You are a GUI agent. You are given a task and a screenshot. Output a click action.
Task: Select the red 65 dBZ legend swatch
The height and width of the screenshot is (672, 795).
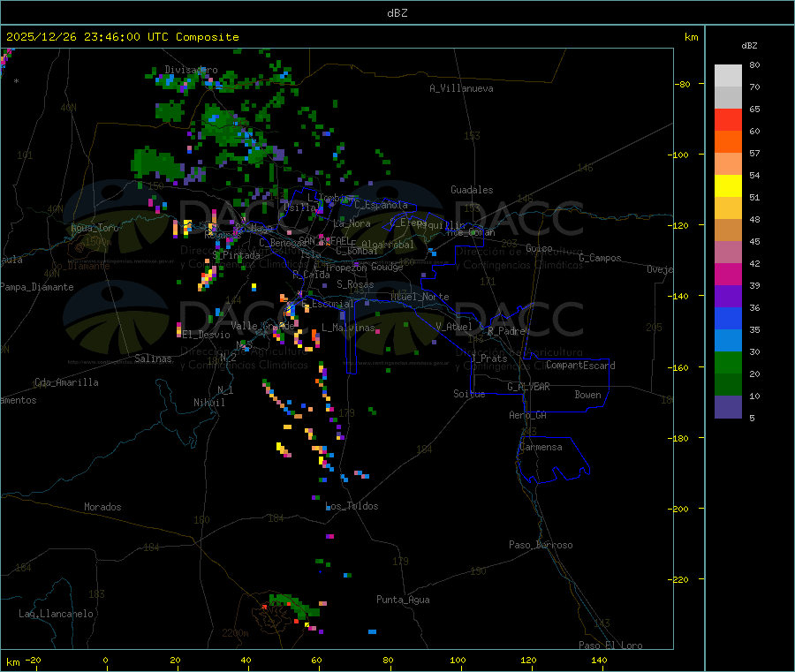click(728, 119)
